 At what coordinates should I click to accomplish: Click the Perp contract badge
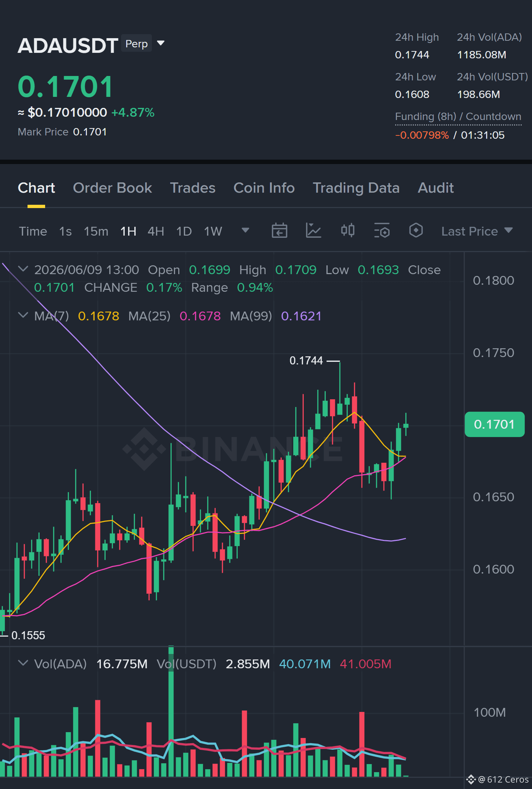[x=136, y=44]
